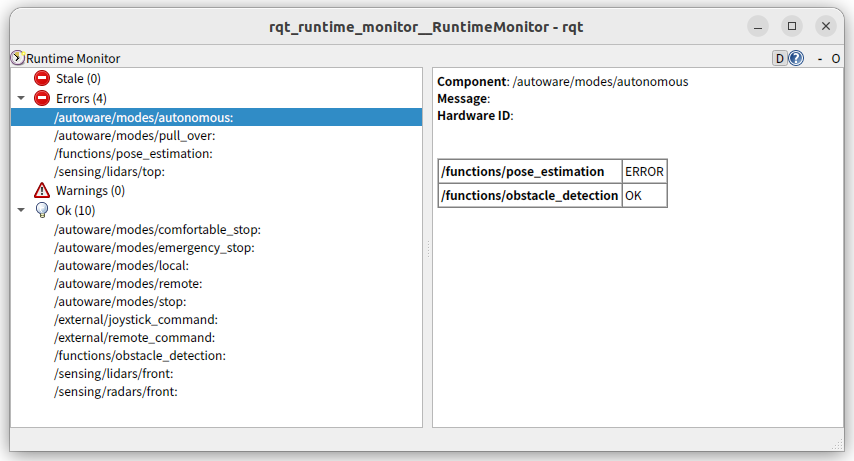This screenshot has height=461, width=854.
Task: Collapse the Ok tree group
Action: click(21, 211)
